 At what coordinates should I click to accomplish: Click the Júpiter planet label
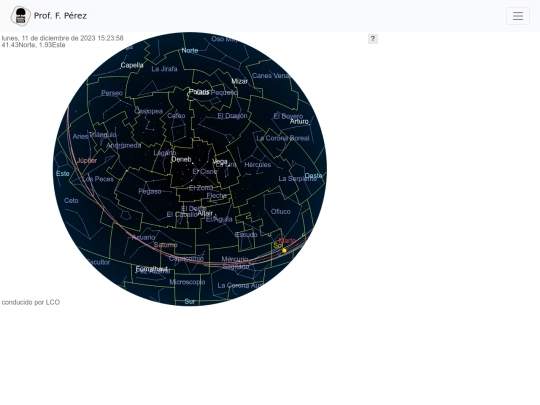click(x=87, y=160)
